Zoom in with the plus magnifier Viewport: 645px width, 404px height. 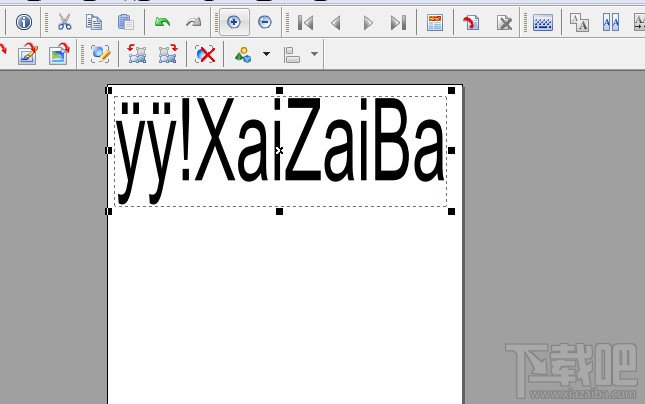(x=234, y=22)
